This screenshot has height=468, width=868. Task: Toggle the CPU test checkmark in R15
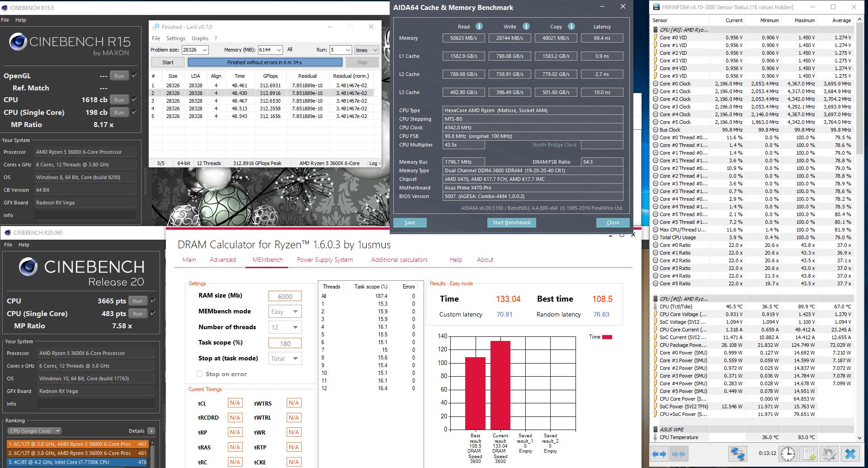(x=134, y=99)
